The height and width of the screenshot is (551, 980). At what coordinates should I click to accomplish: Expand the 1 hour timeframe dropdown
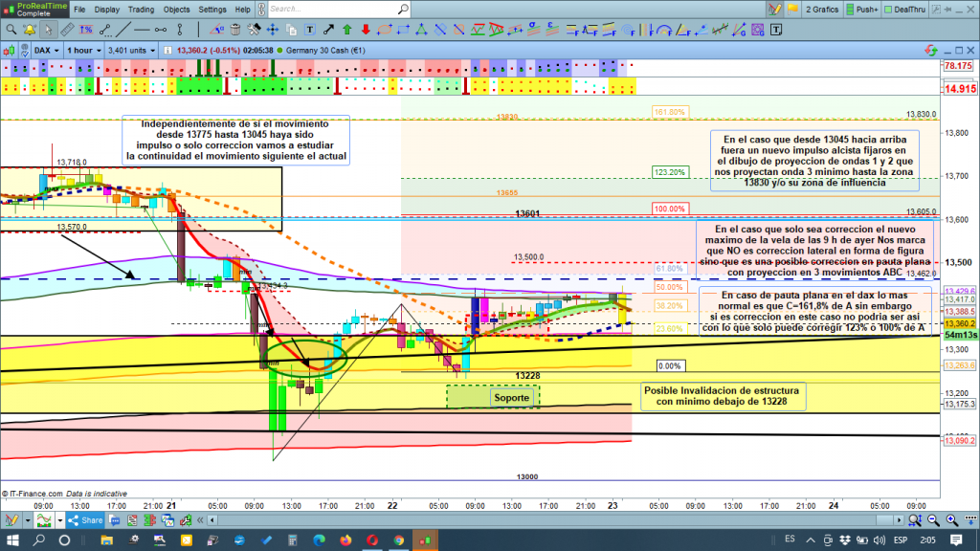(83, 50)
